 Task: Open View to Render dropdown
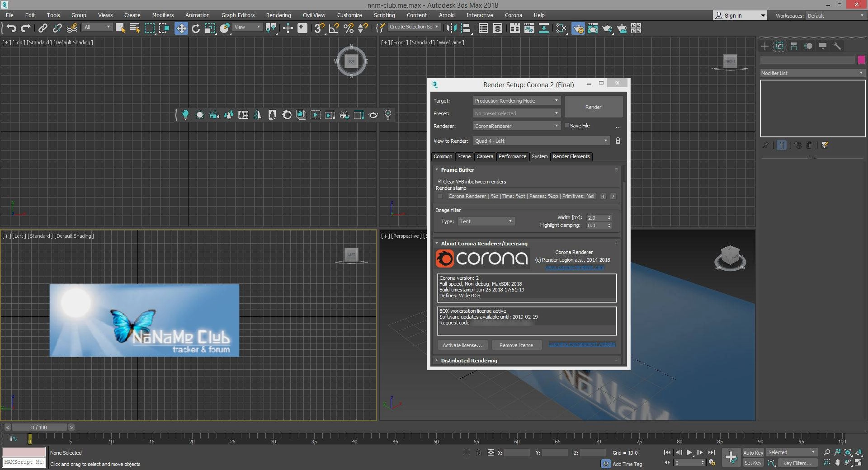542,141
